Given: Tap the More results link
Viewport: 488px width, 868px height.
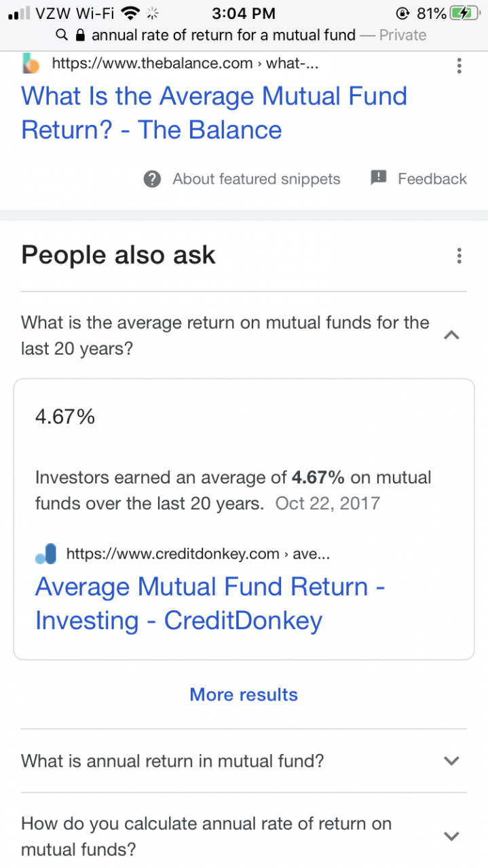Looking at the screenshot, I should [244, 694].
